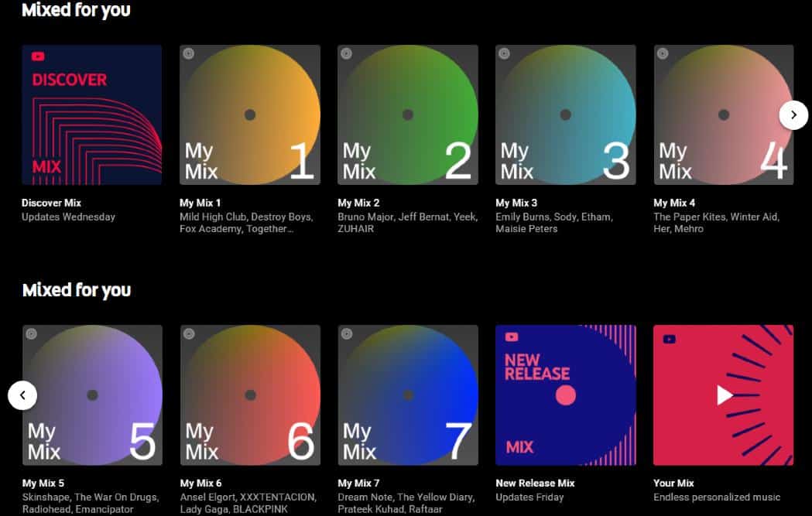Click the "Your Mix" title link
Viewport: 812px width, 516px height.
point(673,484)
